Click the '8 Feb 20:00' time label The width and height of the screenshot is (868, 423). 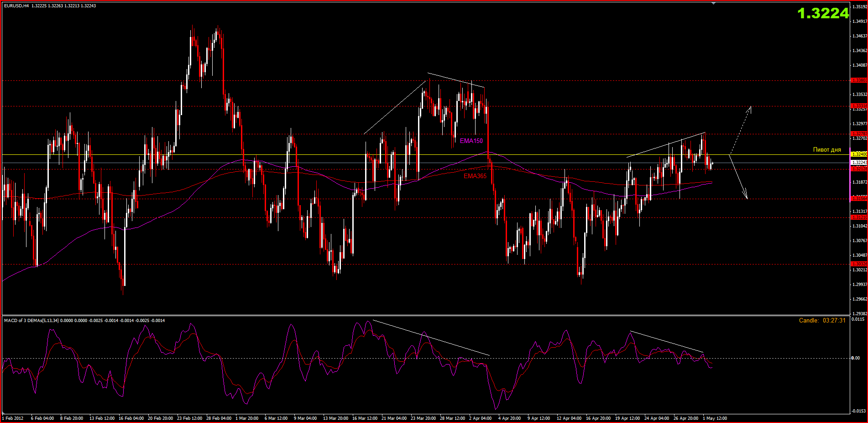coord(72,418)
